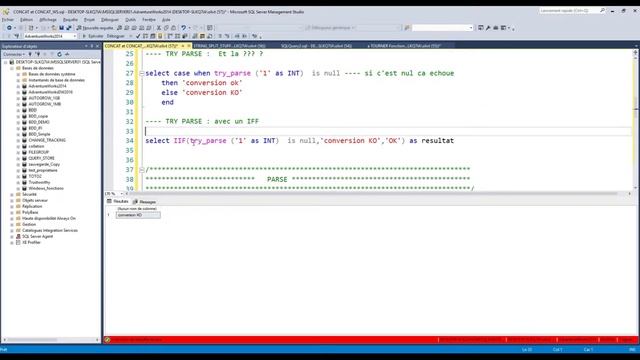Click the Nouvelle requête toolbar button
640x360 pixels.
click(95, 28)
